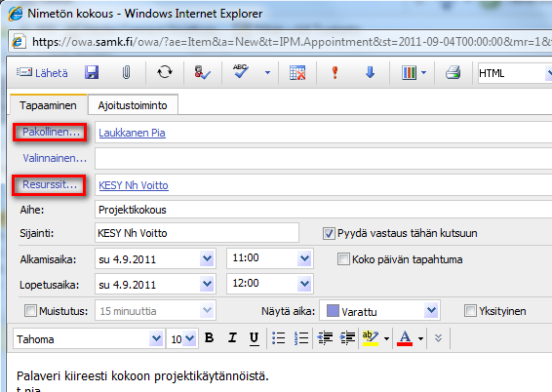Click the Resurssit... button
This screenshot has height=392, width=552.
pos(50,184)
